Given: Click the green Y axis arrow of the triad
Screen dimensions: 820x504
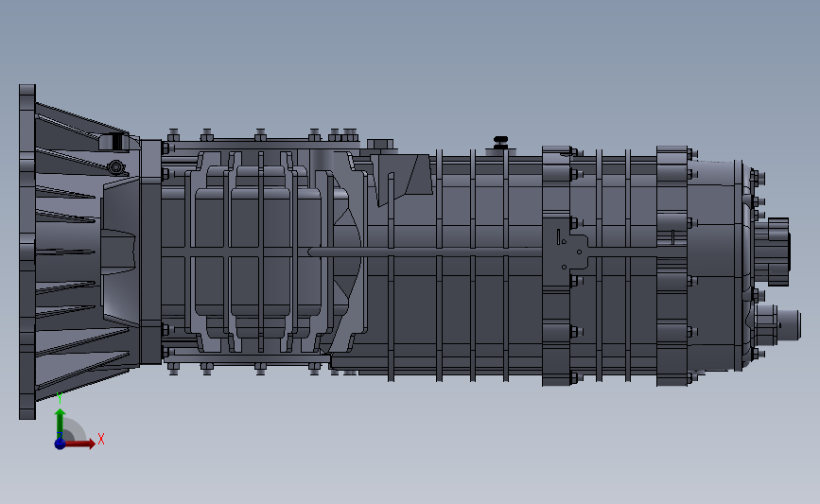Looking at the screenshot, I should 61,424.
